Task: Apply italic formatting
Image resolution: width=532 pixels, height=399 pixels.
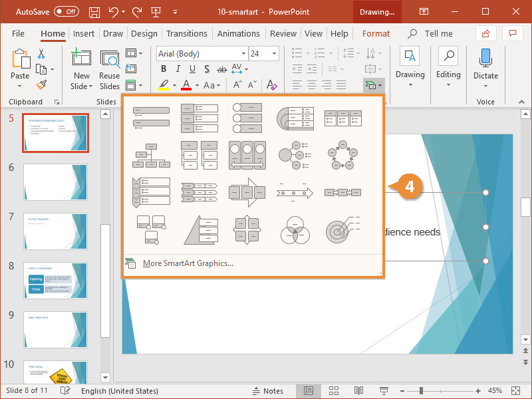Action: click(177, 68)
